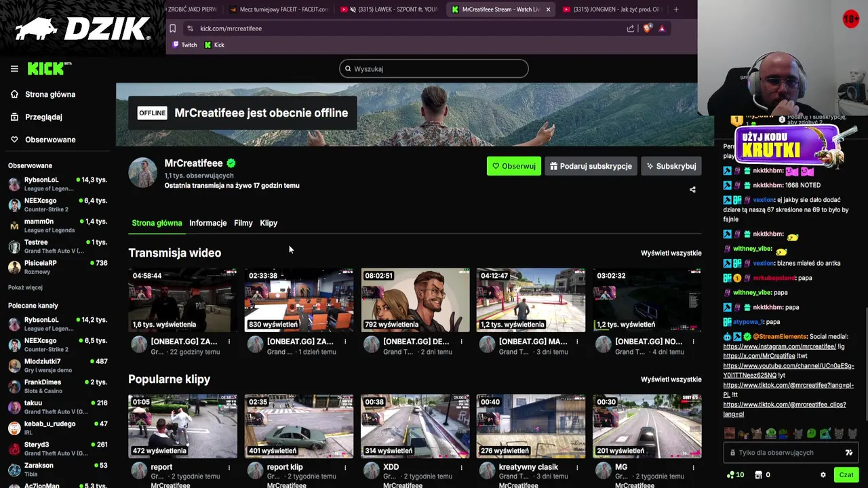Click the share icon under Subskrybuj
Screen dimensions: 868x488
point(692,190)
